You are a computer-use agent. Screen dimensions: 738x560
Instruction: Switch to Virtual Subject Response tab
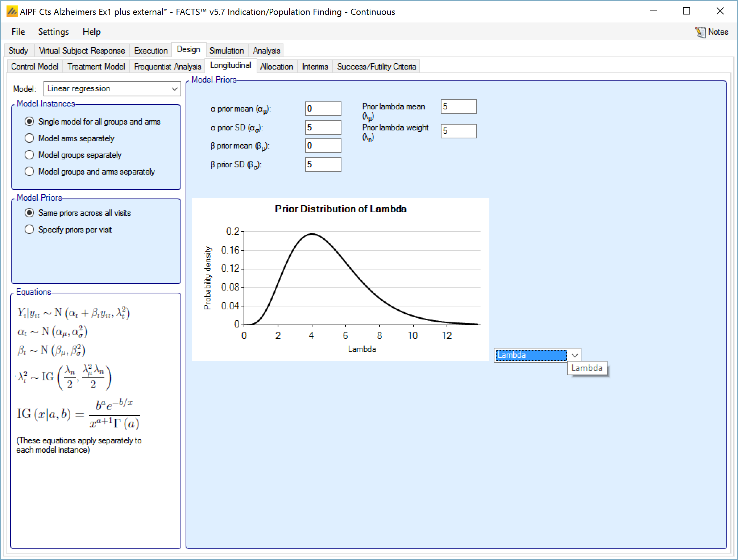82,51
